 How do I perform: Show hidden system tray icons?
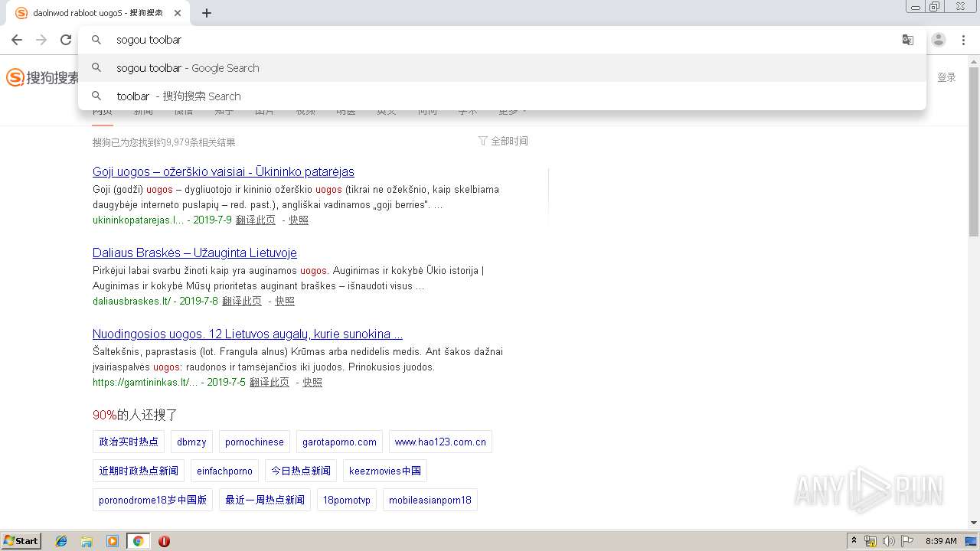[x=854, y=541]
